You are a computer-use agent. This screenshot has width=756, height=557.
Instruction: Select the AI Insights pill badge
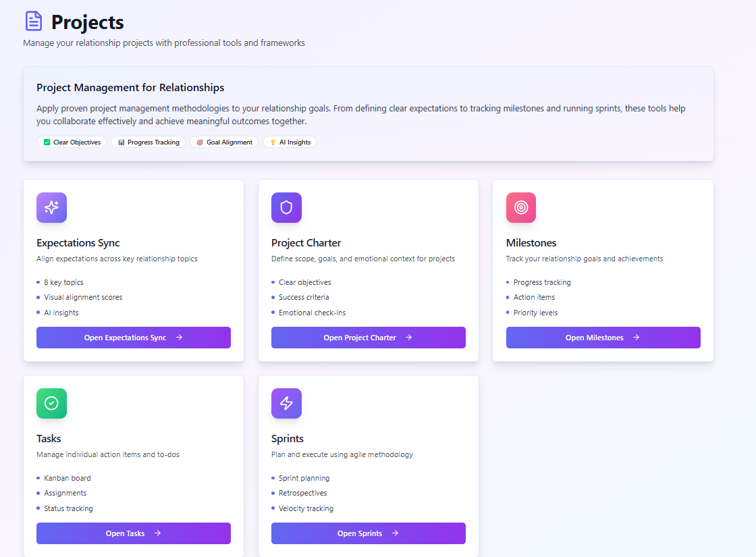(x=289, y=142)
